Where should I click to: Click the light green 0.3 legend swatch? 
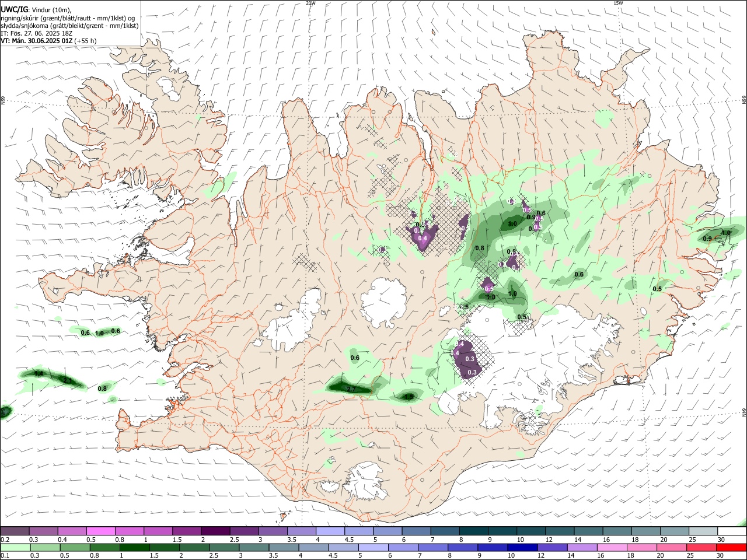click(x=44, y=547)
